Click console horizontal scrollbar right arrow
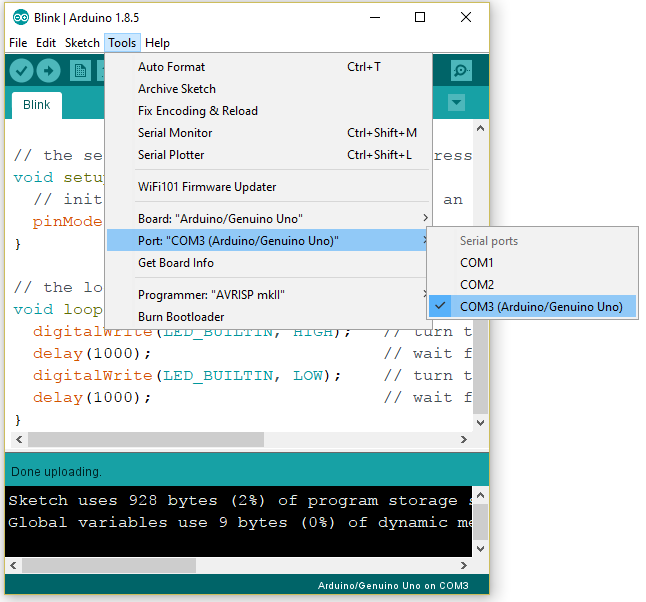Viewport: 646px width, 602px height. (464, 566)
